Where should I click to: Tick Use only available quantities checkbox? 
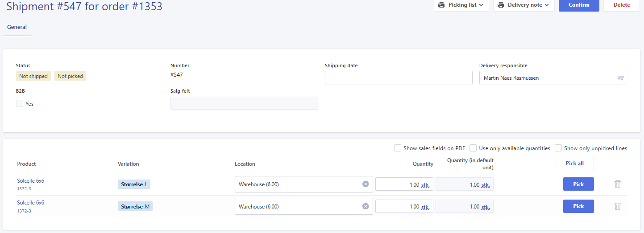pyautogui.click(x=473, y=148)
